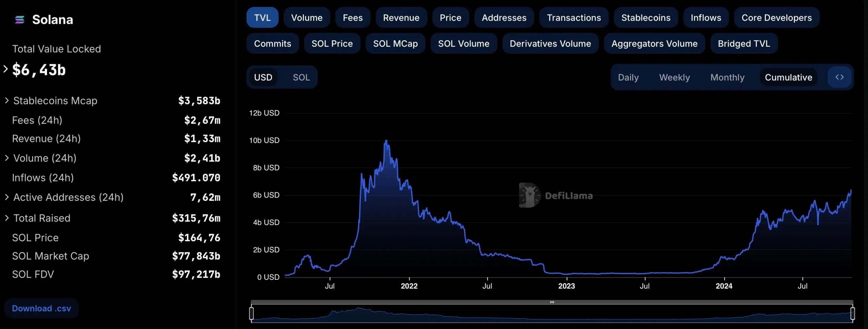Switch denomination to SOL
Image resolution: width=868 pixels, height=329 pixels.
pyautogui.click(x=301, y=77)
